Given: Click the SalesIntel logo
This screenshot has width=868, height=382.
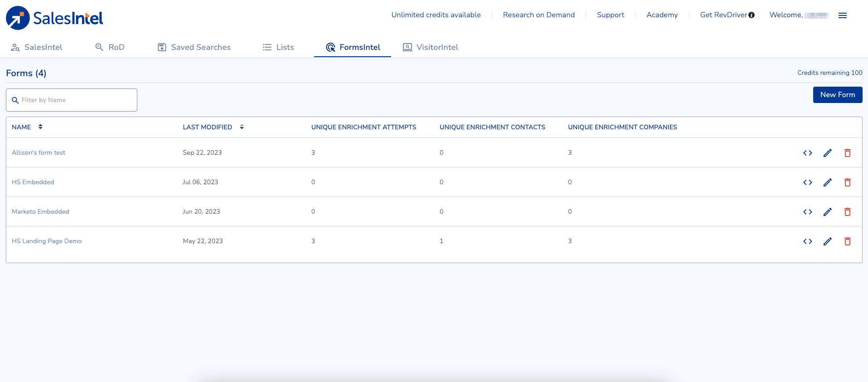Looking at the screenshot, I should [54, 18].
